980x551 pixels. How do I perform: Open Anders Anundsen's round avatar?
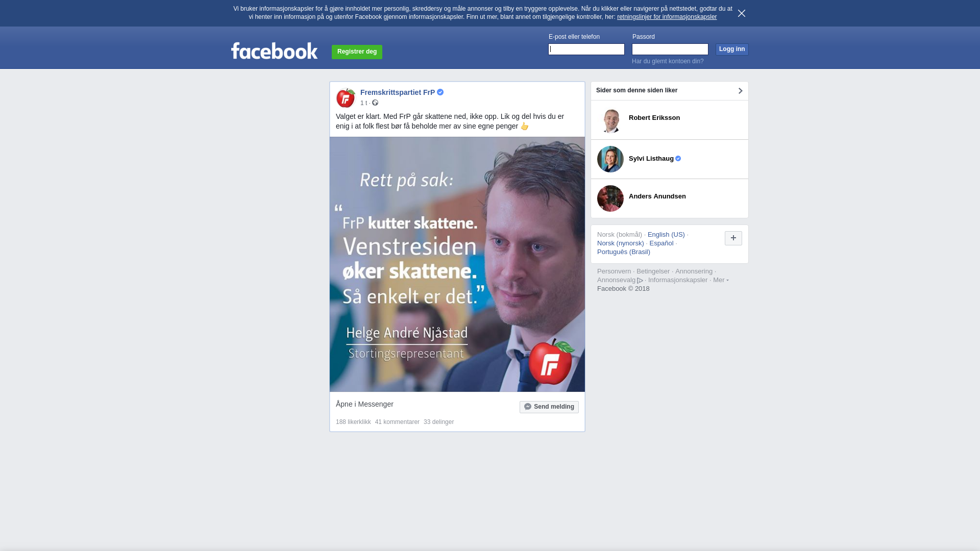pyautogui.click(x=610, y=198)
